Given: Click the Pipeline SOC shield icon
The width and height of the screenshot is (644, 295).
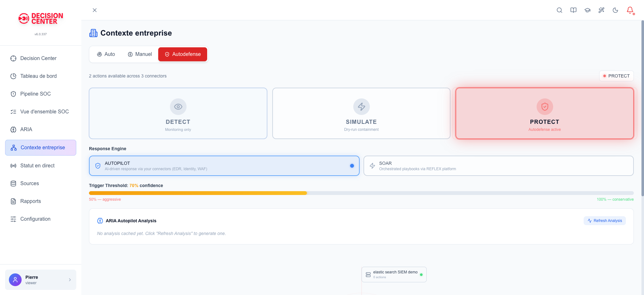Looking at the screenshot, I should pyautogui.click(x=13, y=94).
